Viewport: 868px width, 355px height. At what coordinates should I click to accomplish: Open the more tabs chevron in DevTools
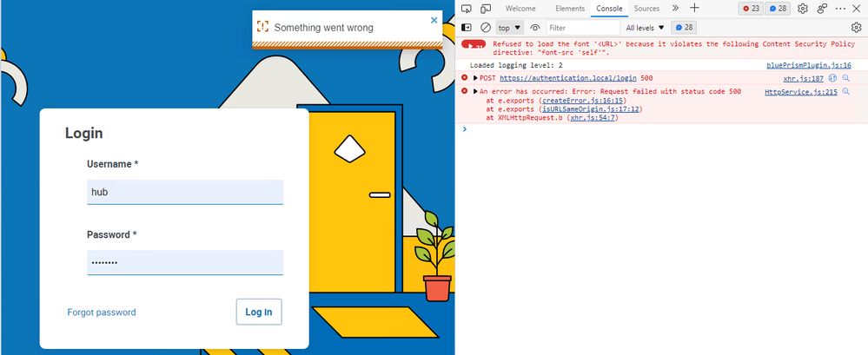[x=675, y=9]
